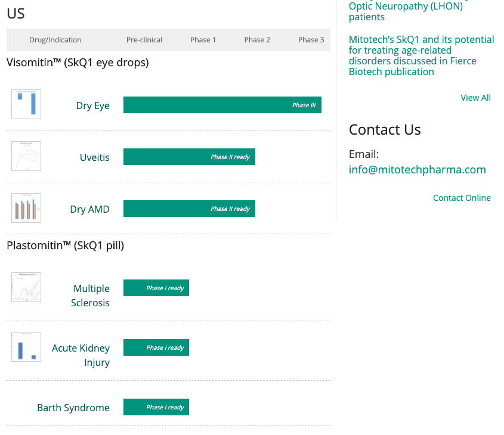The width and height of the screenshot is (504, 435).
Task: Open the Multiple Sclerosis chart thumbnail
Action: 26,287
